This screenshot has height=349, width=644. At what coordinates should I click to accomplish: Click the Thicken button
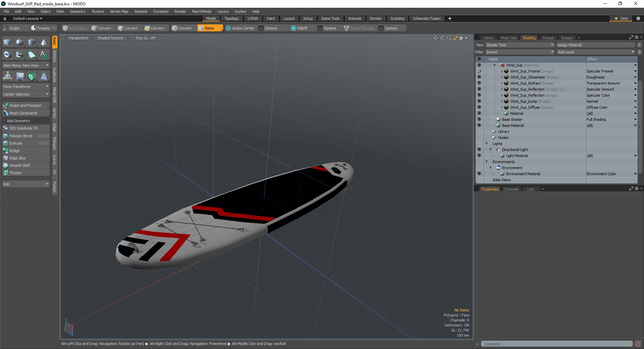point(26,173)
